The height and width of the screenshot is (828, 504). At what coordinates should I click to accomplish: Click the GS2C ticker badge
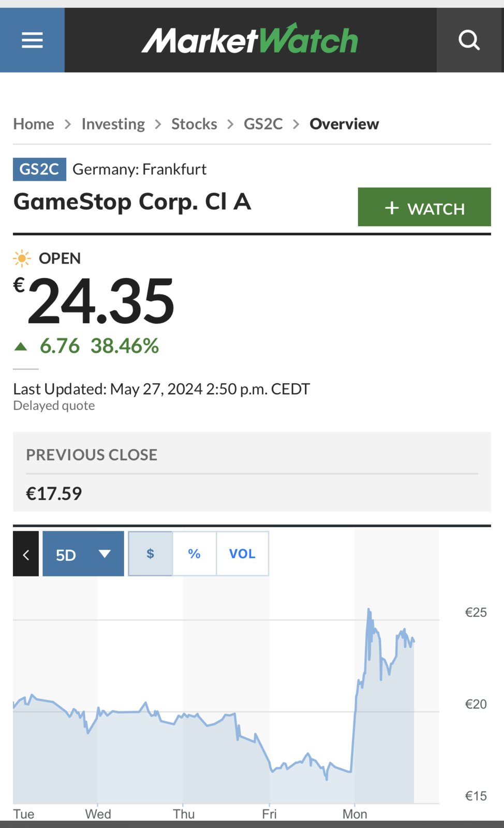pyautogui.click(x=39, y=169)
